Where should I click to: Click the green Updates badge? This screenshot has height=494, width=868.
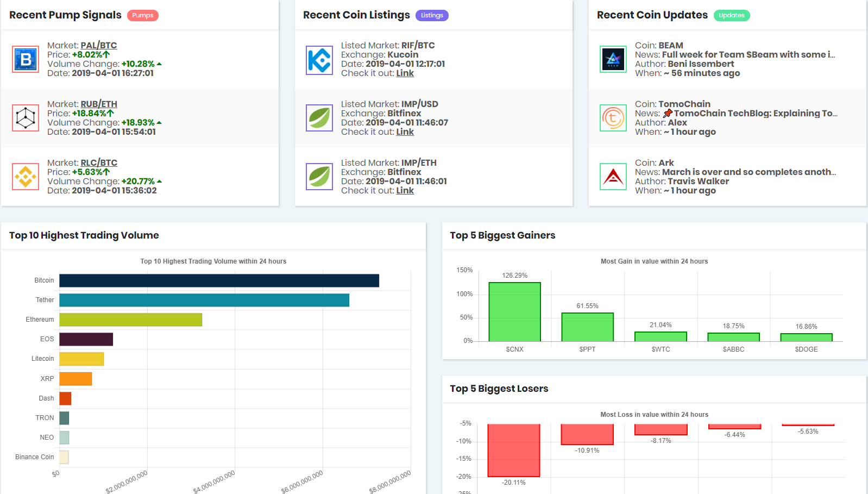click(732, 15)
